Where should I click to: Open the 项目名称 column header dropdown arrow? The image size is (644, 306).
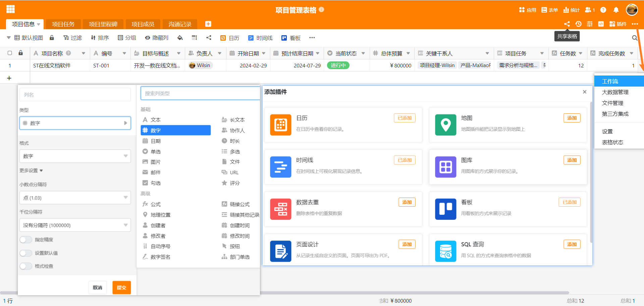tap(83, 53)
